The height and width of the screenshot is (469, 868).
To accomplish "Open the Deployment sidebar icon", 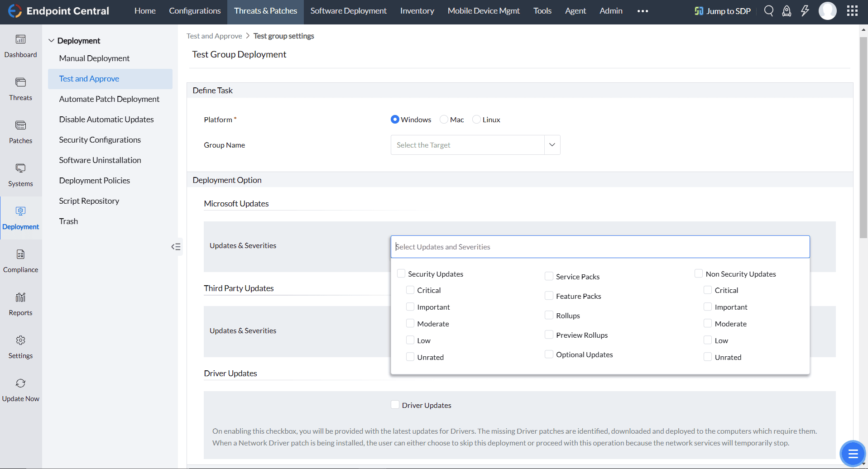I will pyautogui.click(x=20, y=211).
